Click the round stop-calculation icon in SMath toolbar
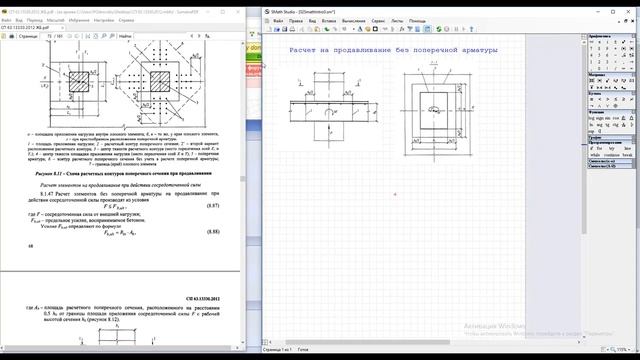Screen dimensions: 640x360 447,29
